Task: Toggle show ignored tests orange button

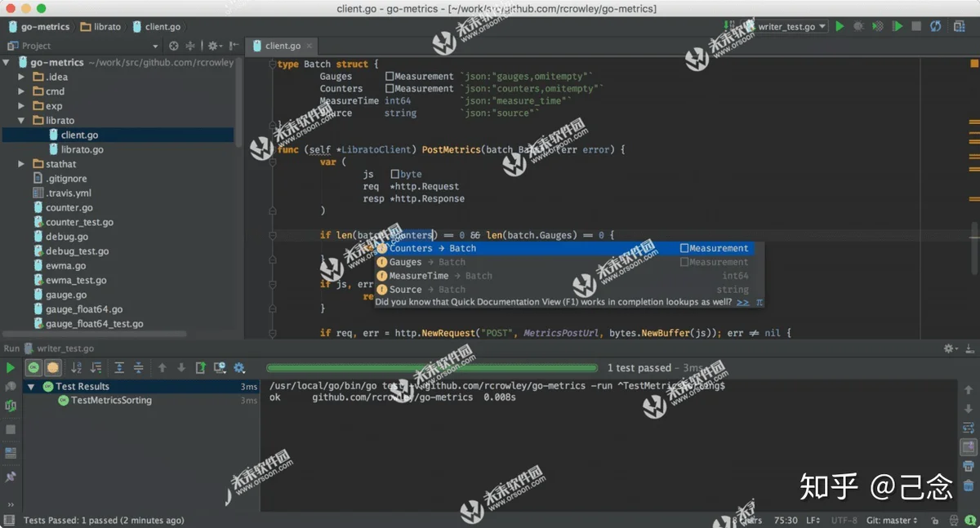Action: 52,368
